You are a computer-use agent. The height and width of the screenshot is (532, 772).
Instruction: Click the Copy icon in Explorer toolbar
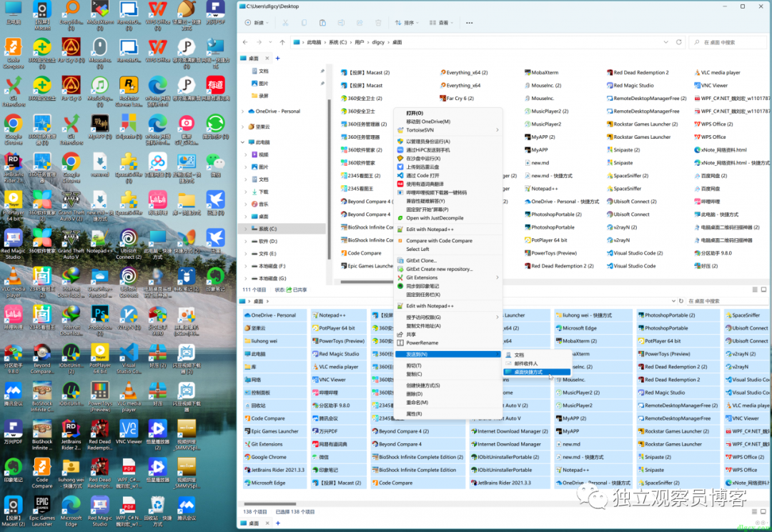[304, 23]
